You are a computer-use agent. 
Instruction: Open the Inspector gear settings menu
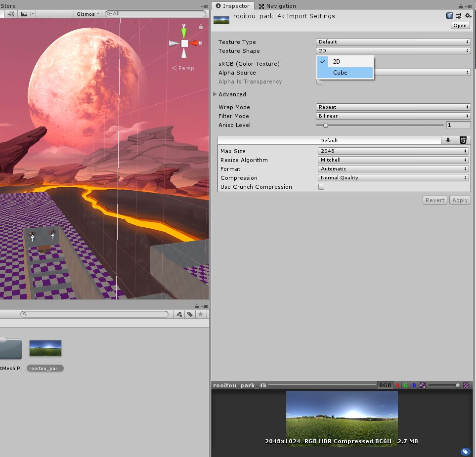(x=468, y=16)
